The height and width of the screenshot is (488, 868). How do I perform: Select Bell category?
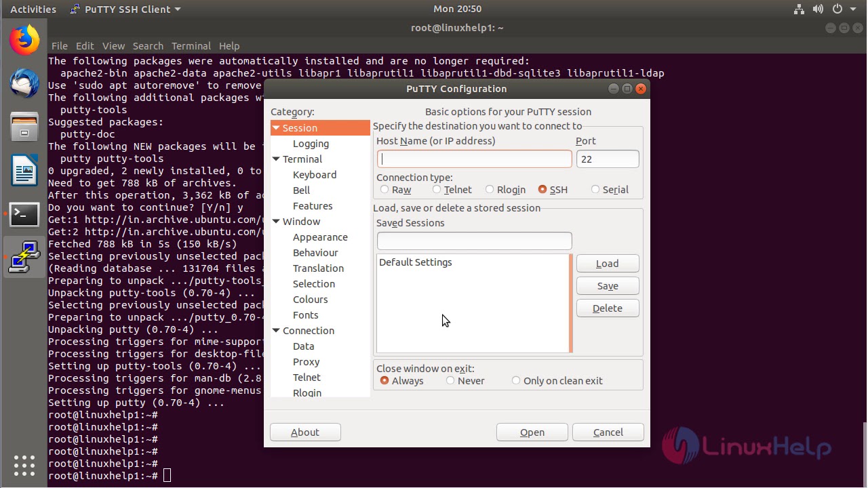pyautogui.click(x=302, y=190)
